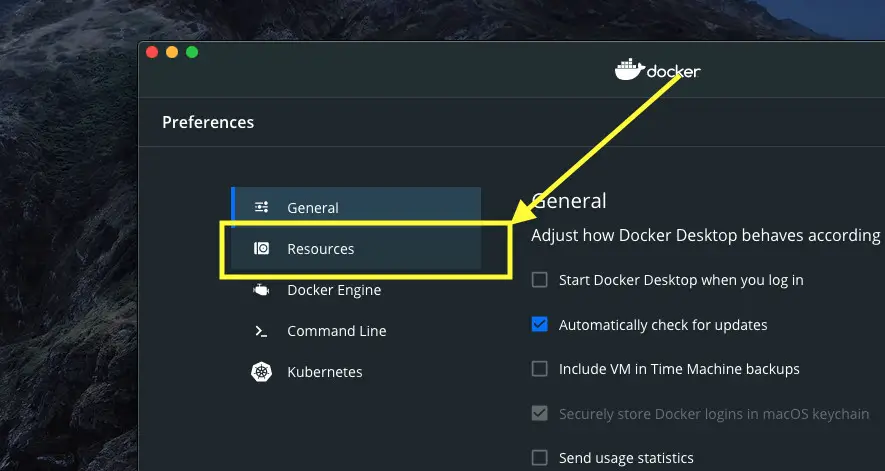Open the Docker Engine settings
Viewport: 885px width, 471px height.
click(x=356, y=290)
